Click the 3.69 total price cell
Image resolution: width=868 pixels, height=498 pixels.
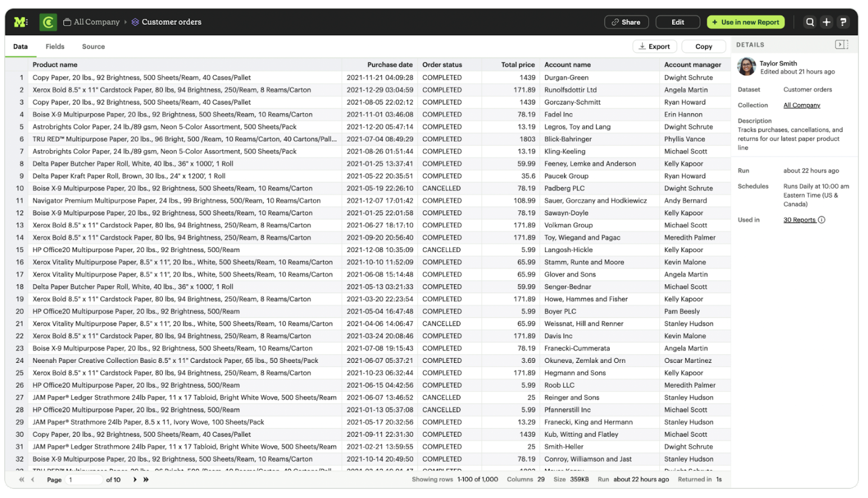tap(510, 360)
